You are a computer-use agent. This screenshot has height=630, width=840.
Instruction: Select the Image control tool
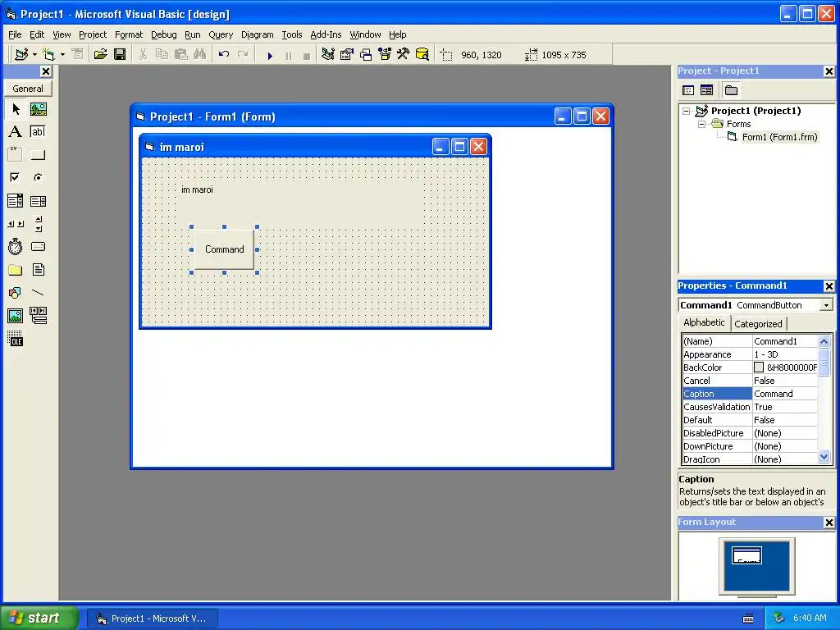[16, 316]
